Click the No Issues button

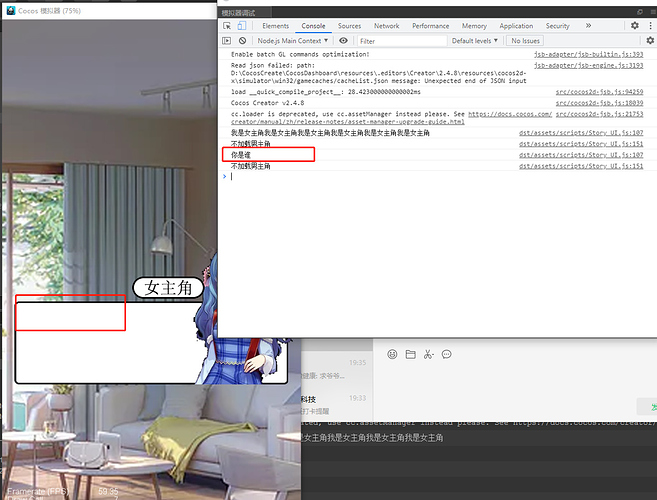pyautogui.click(x=525, y=41)
